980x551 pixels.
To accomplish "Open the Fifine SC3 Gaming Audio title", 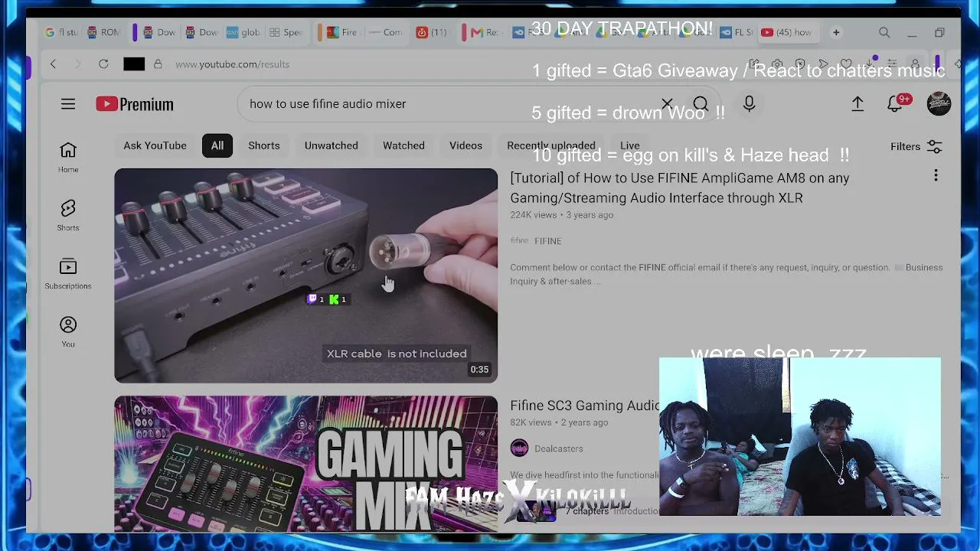I will point(584,406).
